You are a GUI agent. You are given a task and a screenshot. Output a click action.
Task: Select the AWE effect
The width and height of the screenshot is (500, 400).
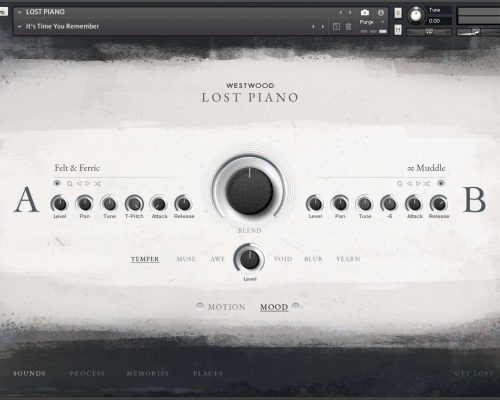click(x=217, y=259)
